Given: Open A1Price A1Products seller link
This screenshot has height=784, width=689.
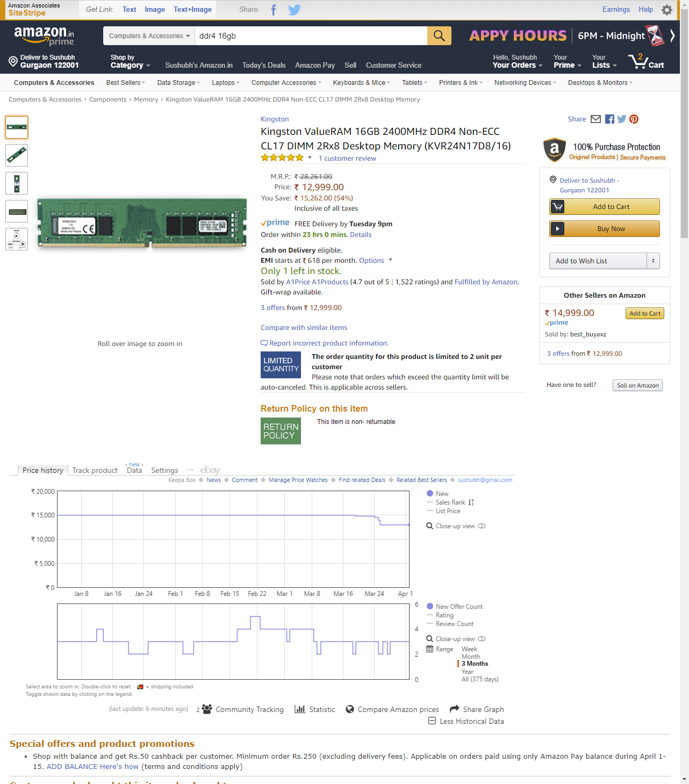Looking at the screenshot, I should click(x=317, y=282).
